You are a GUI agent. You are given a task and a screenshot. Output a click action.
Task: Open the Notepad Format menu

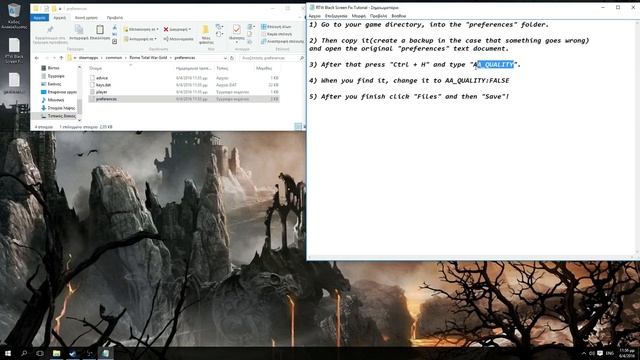coord(359,16)
